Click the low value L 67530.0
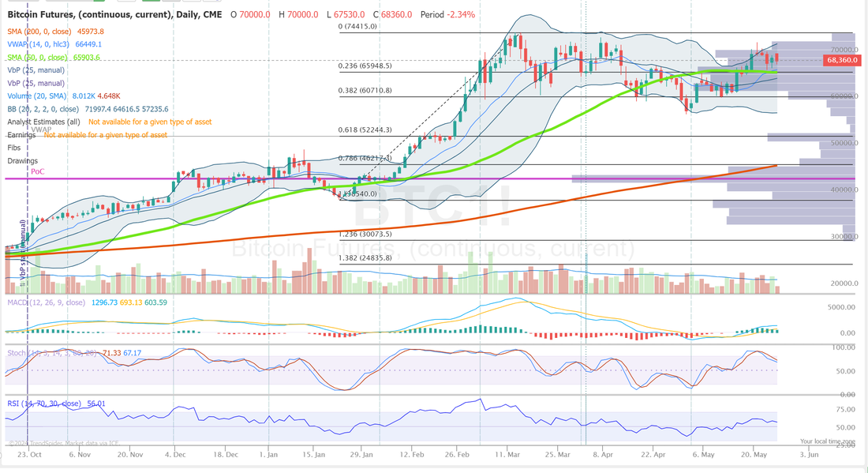Image resolution: width=868 pixels, height=473 pixels. pos(346,14)
